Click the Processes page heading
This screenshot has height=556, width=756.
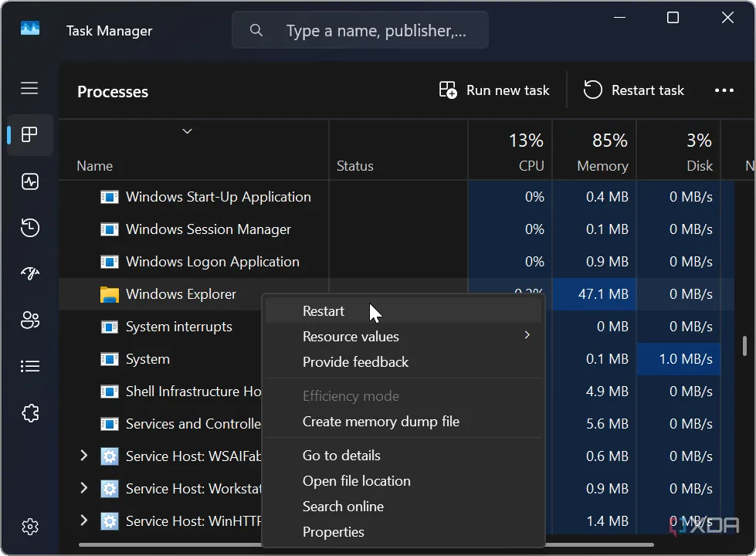pyautogui.click(x=113, y=92)
